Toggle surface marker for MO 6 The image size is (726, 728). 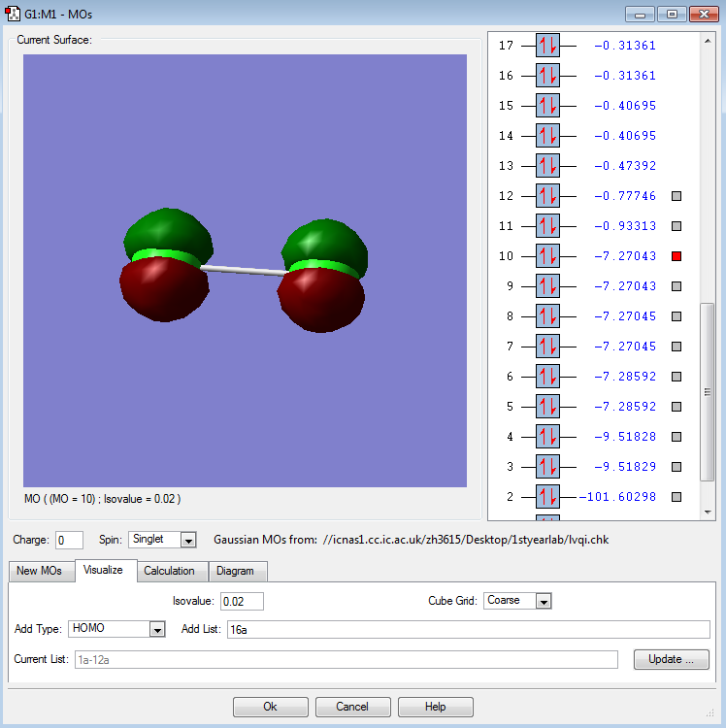click(676, 377)
